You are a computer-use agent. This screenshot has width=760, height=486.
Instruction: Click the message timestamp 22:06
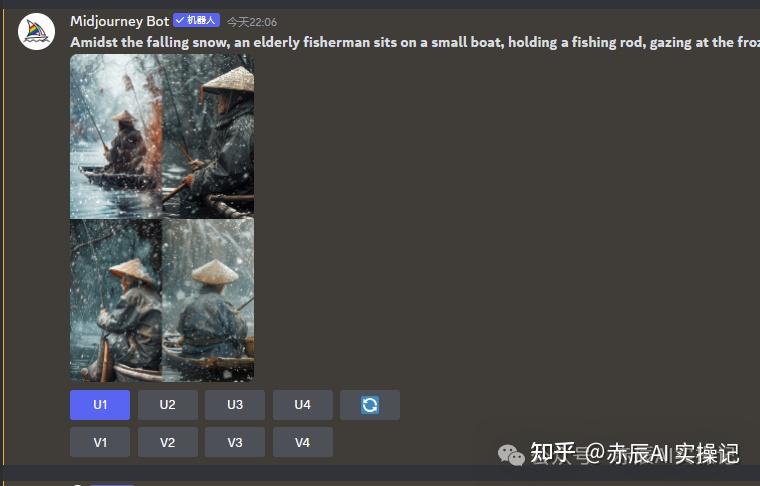(x=252, y=22)
